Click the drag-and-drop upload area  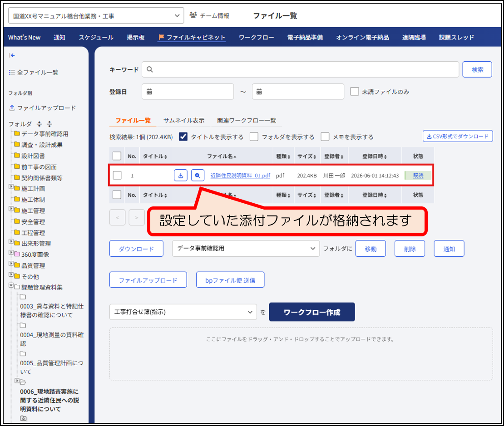[301, 354]
